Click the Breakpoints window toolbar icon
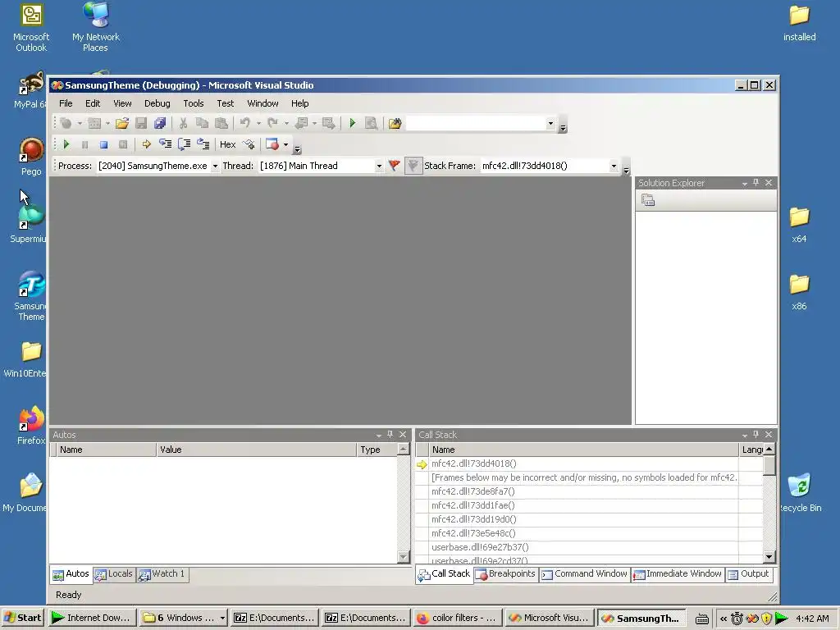 (x=272, y=144)
